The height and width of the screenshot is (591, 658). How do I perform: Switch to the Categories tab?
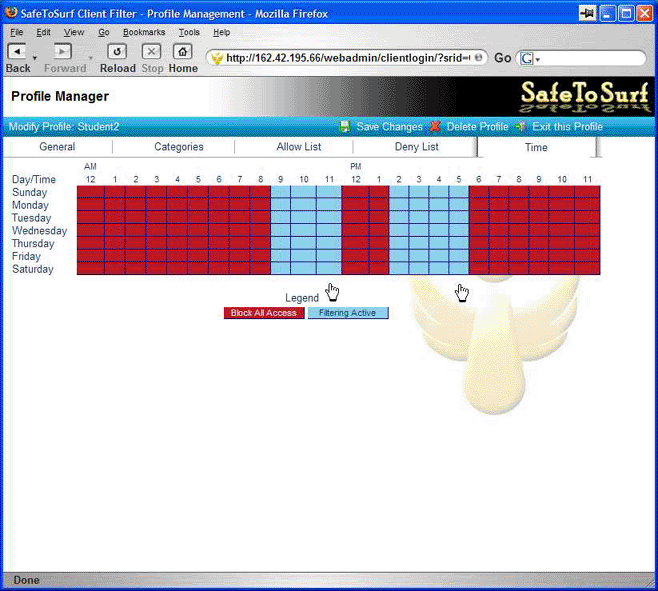click(x=178, y=147)
